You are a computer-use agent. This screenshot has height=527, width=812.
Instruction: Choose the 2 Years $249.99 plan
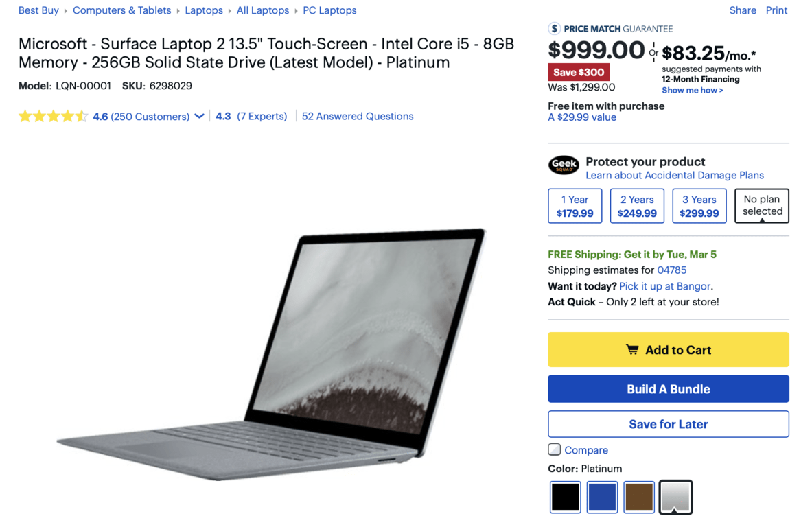pos(637,206)
